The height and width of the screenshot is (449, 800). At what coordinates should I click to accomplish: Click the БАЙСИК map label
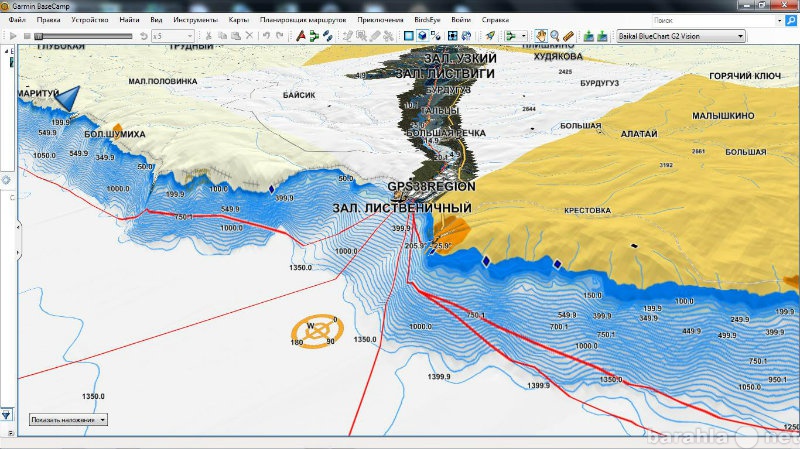(x=299, y=95)
